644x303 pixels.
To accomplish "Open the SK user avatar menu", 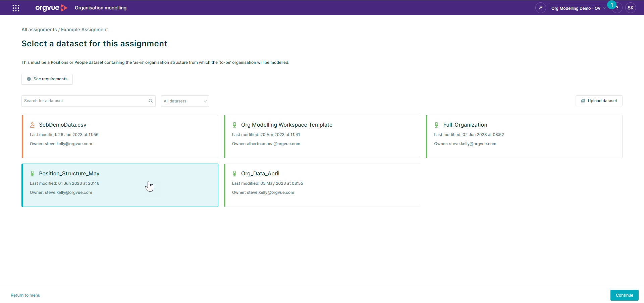I will pos(631,8).
